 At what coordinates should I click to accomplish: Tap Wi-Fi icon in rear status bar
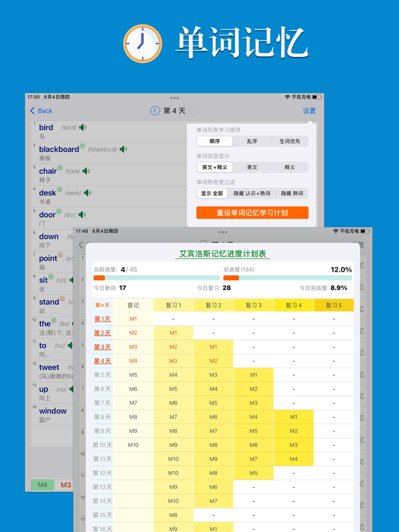coord(288,97)
